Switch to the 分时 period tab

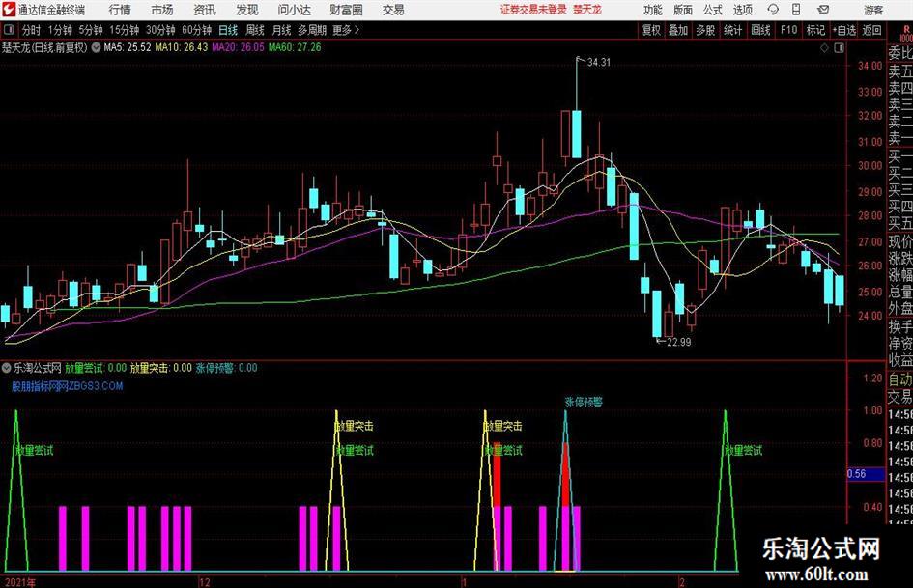[x=31, y=30]
